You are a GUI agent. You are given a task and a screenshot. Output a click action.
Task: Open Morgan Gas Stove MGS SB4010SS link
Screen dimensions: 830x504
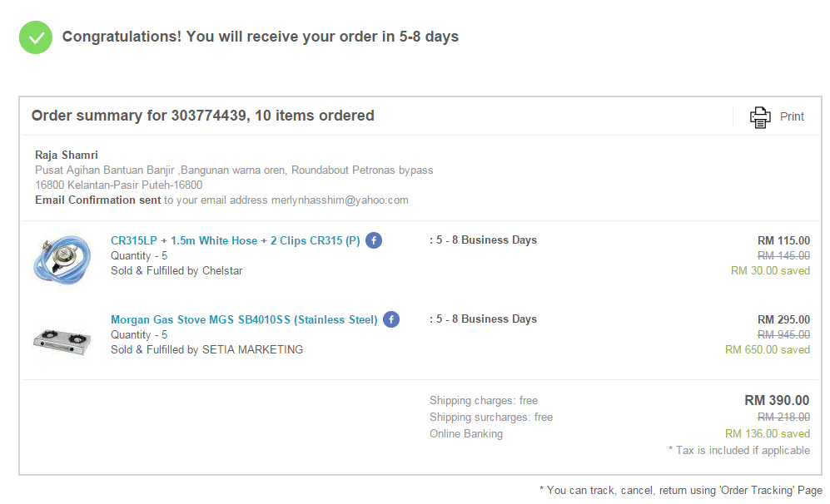[x=244, y=319]
